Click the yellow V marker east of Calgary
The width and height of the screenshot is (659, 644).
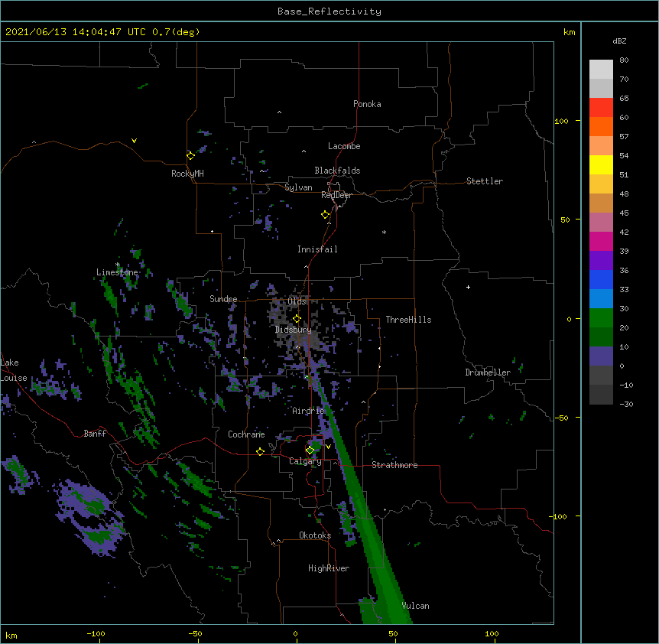click(328, 447)
